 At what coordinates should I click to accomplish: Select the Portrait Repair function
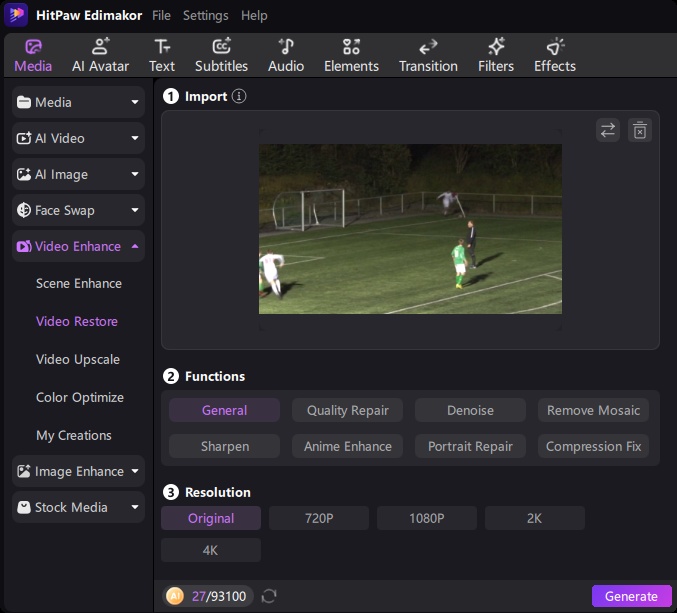click(x=471, y=446)
